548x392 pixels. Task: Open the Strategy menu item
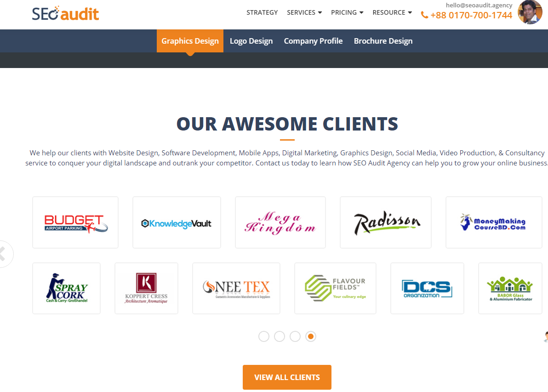262,12
